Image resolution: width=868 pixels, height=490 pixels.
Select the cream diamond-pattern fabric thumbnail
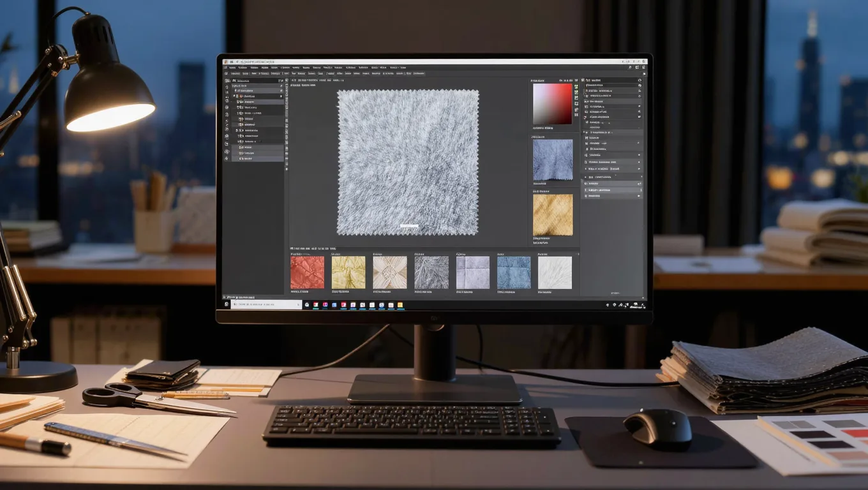tap(390, 272)
